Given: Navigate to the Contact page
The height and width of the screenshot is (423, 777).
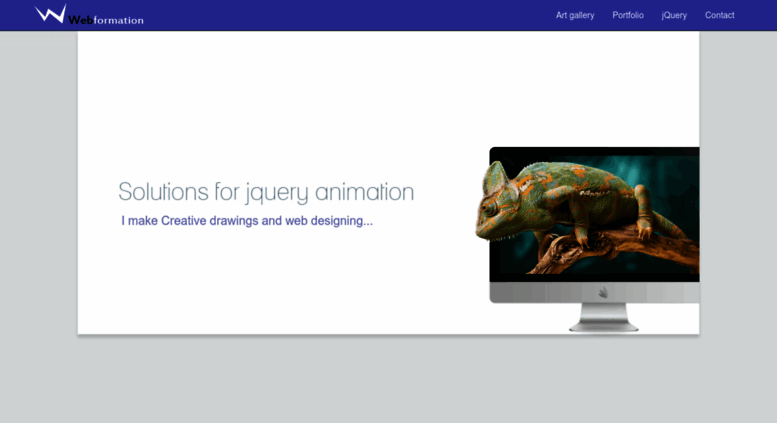Looking at the screenshot, I should coord(720,15).
